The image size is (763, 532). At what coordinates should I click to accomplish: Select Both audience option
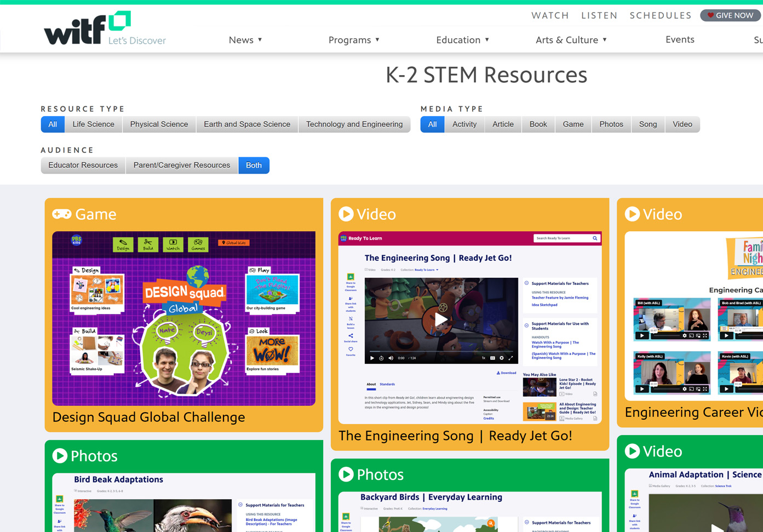[254, 165]
